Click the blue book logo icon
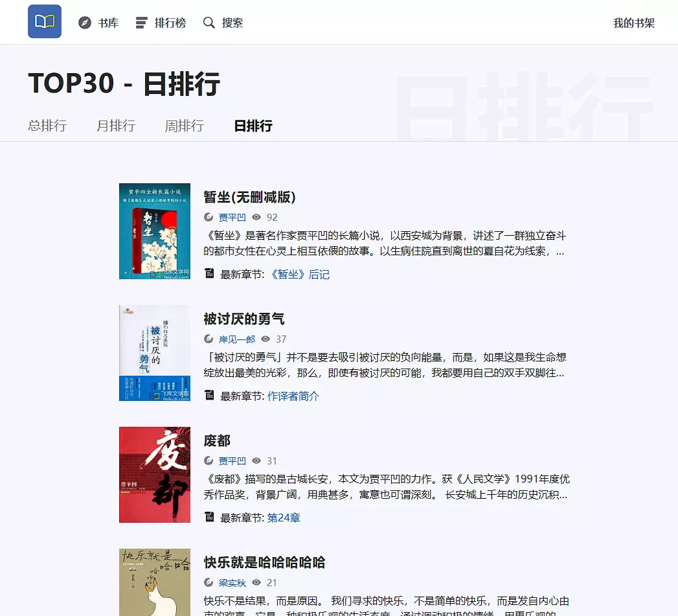 (45, 22)
